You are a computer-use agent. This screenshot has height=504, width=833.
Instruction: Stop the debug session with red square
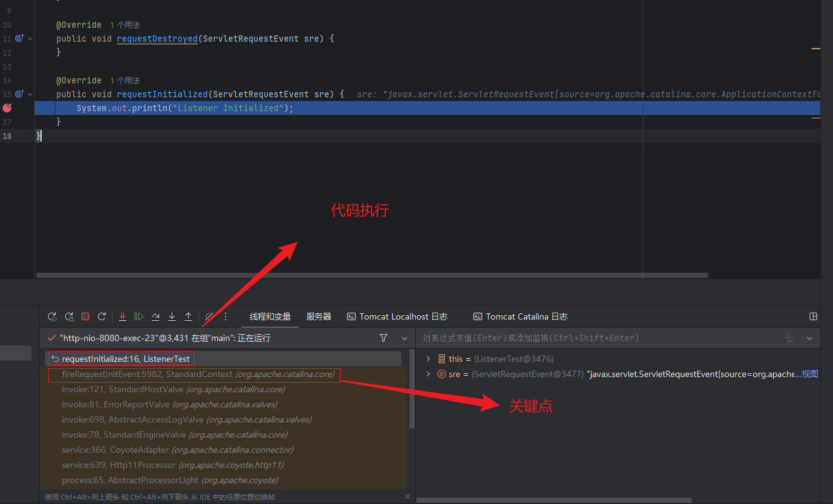click(85, 316)
